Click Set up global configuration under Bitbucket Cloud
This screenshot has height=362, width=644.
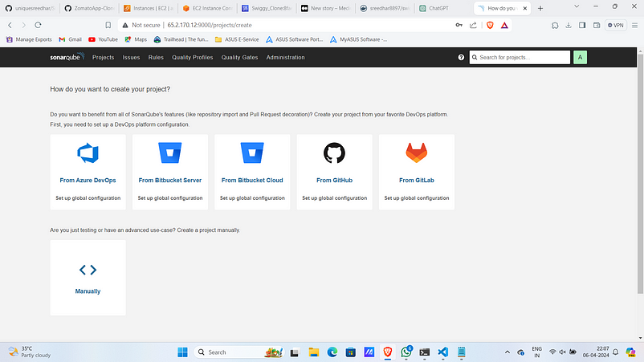252,197
